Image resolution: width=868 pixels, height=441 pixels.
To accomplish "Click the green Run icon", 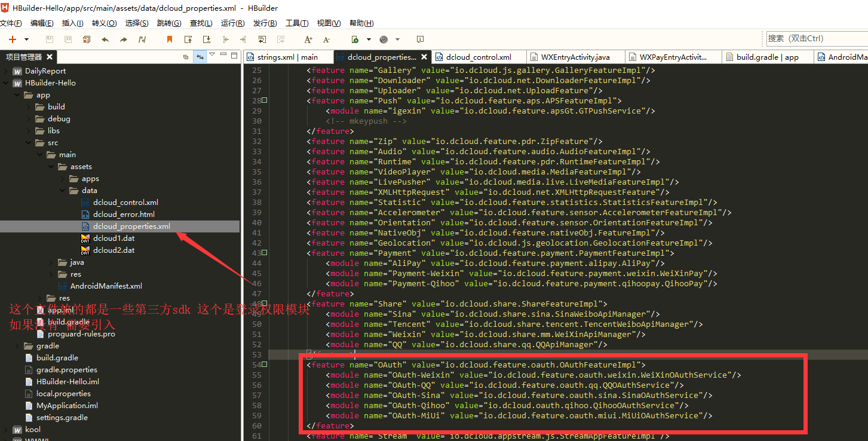I will coord(355,39).
